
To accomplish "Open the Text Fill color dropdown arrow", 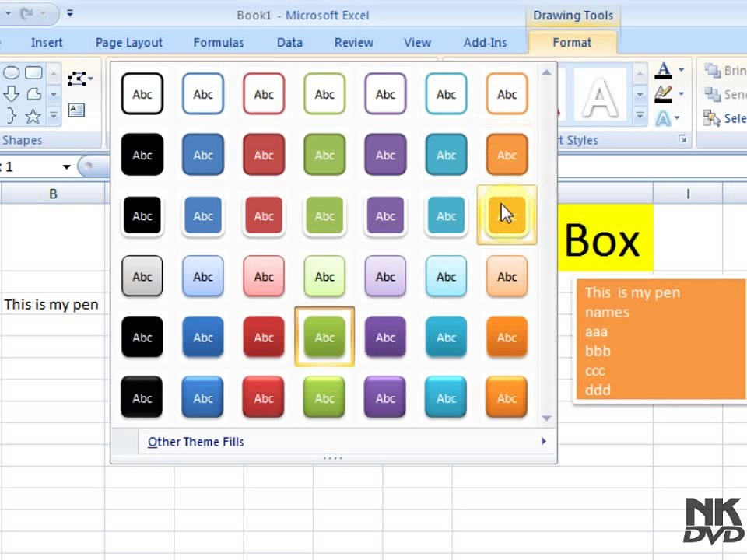I will [682, 70].
